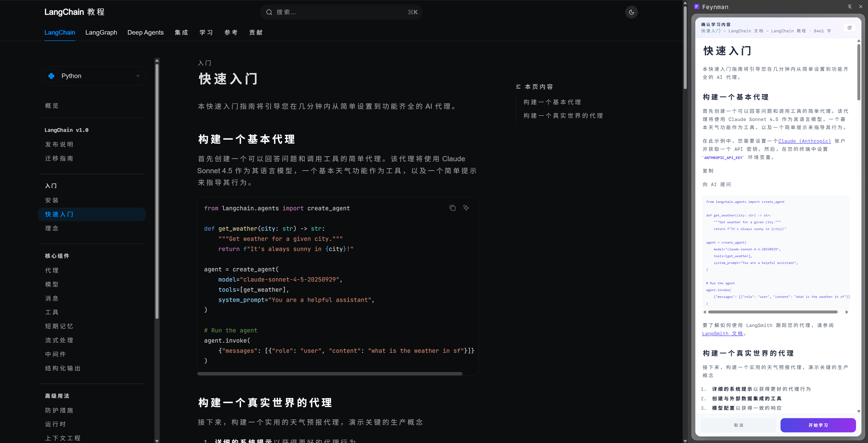Screen dimensions: 868x443
Task: Open the Claude (Anthropic) link
Action: 804,141
